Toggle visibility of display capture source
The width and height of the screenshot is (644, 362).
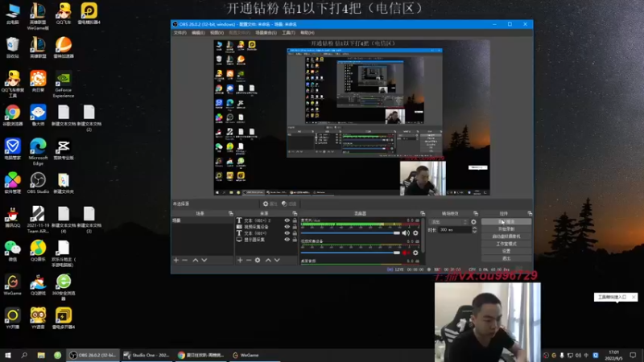[287, 239]
